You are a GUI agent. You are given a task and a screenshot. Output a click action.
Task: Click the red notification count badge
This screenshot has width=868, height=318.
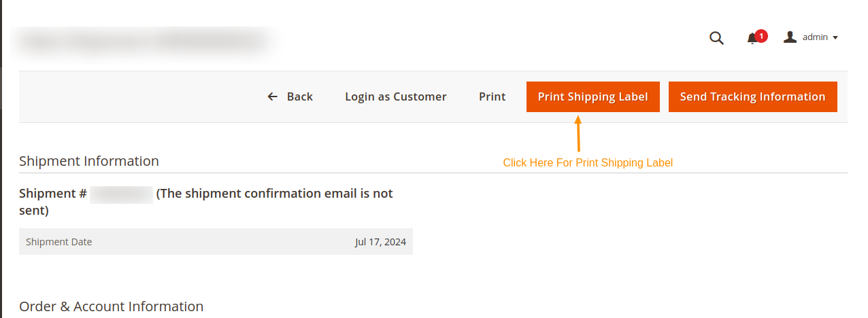pos(761,35)
